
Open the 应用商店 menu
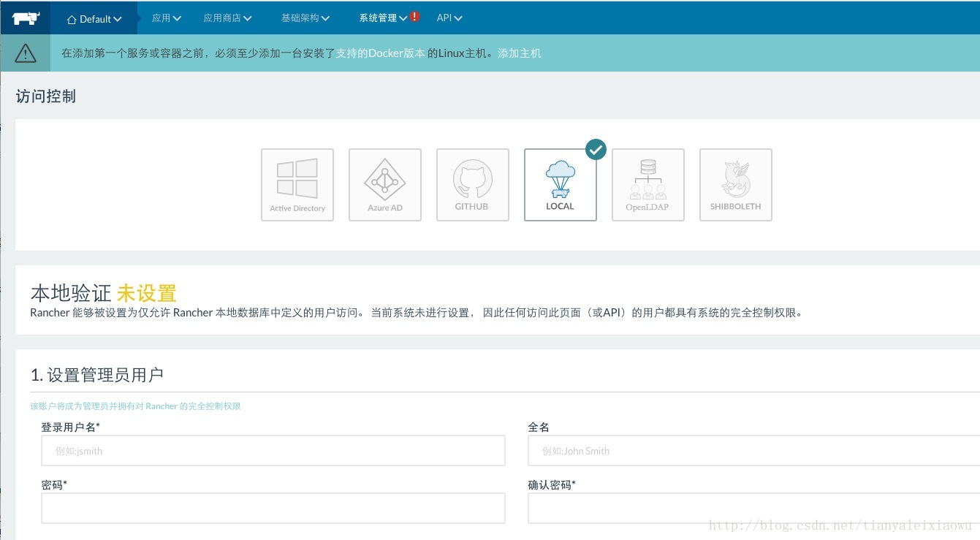(227, 18)
